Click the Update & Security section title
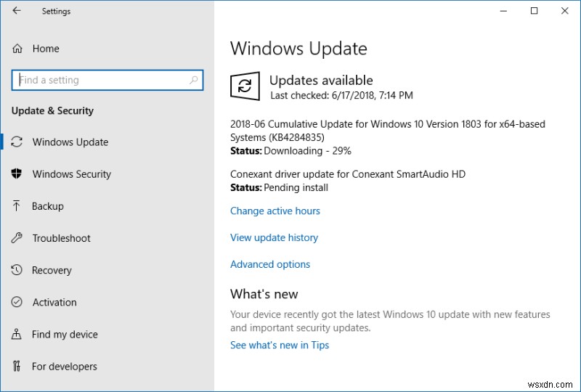Screen dimensions: 581x392 click(x=52, y=111)
